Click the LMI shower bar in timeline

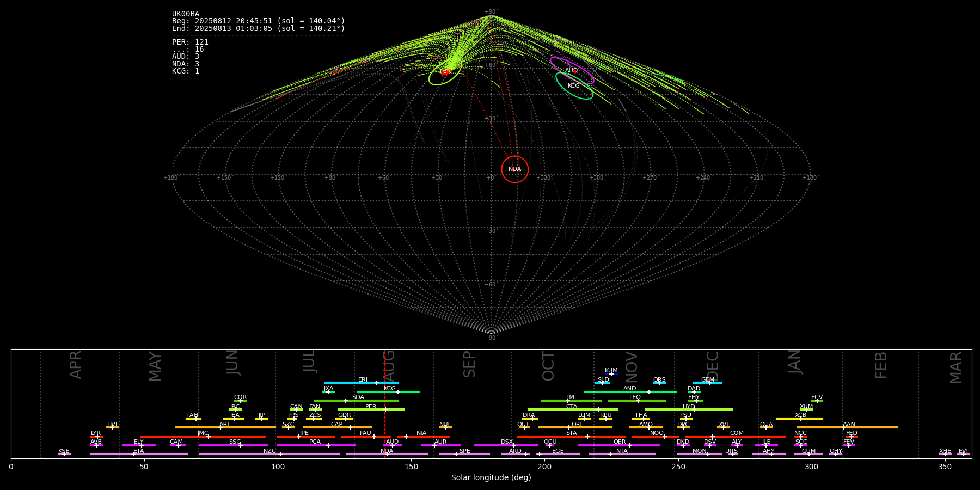click(571, 401)
